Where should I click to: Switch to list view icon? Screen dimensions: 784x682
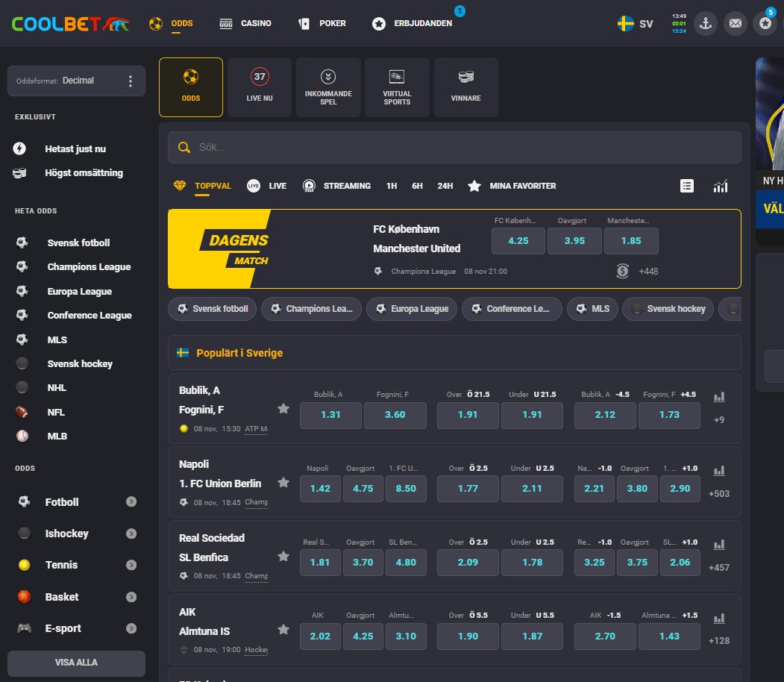click(x=687, y=186)
